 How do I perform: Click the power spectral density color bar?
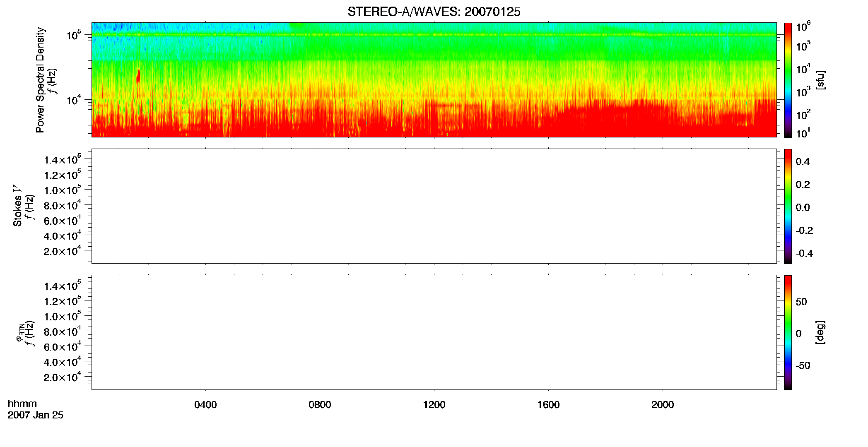tap(788, 80)
